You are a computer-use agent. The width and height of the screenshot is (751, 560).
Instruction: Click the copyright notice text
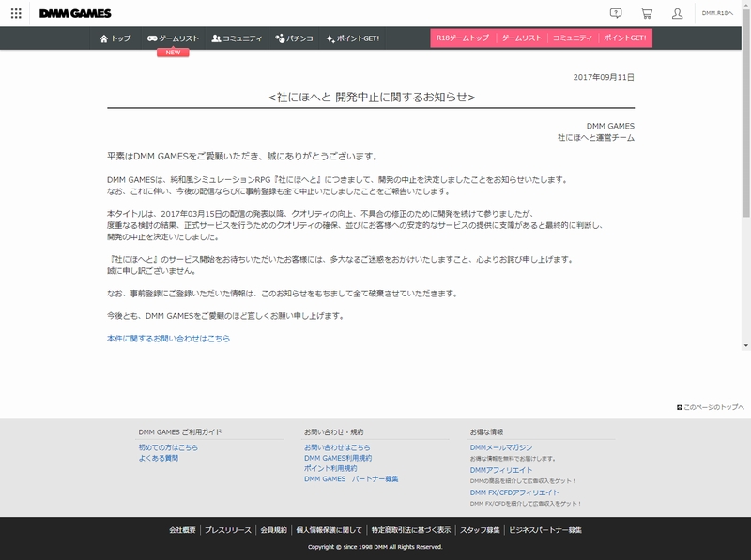point(375,547)
